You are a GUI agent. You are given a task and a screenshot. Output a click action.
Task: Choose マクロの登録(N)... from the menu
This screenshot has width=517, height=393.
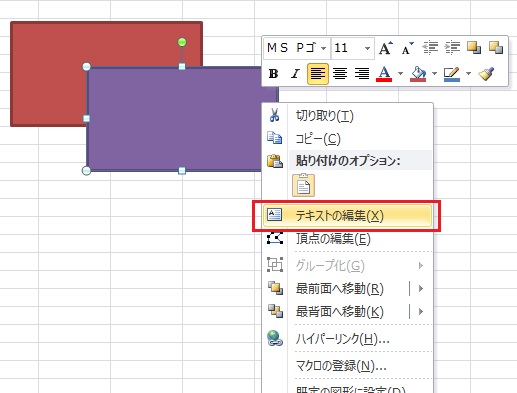tap(347, 366)
